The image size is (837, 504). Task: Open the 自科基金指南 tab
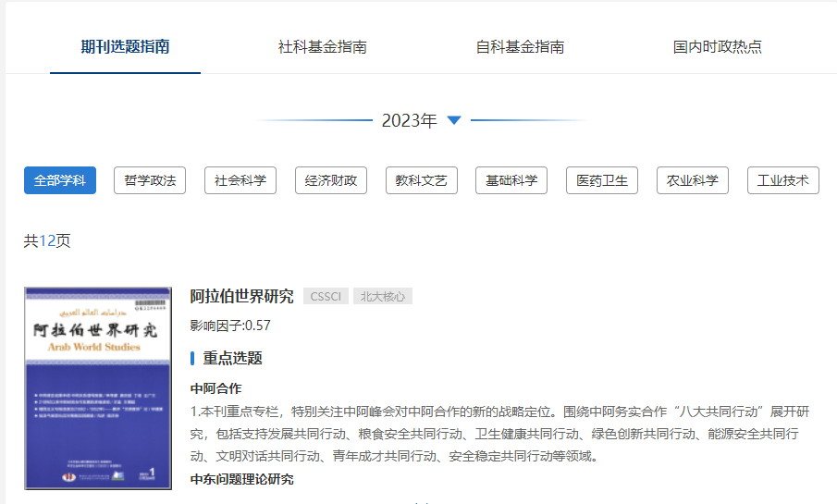(x=520, y=47)
